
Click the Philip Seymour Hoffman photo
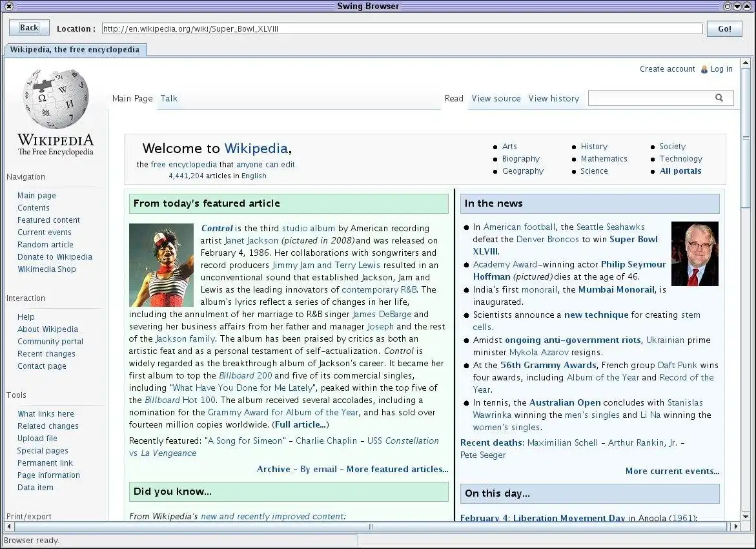(695, 254)
